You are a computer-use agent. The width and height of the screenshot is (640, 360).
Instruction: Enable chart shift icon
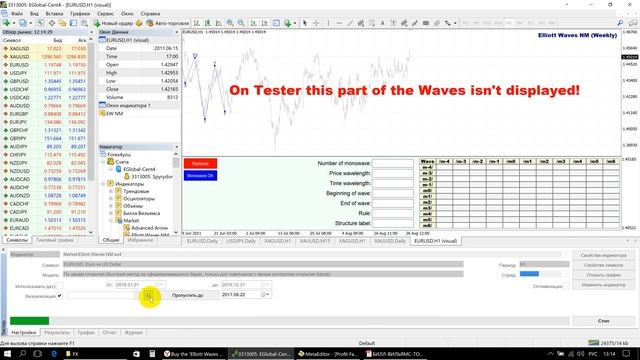(264, 23)
